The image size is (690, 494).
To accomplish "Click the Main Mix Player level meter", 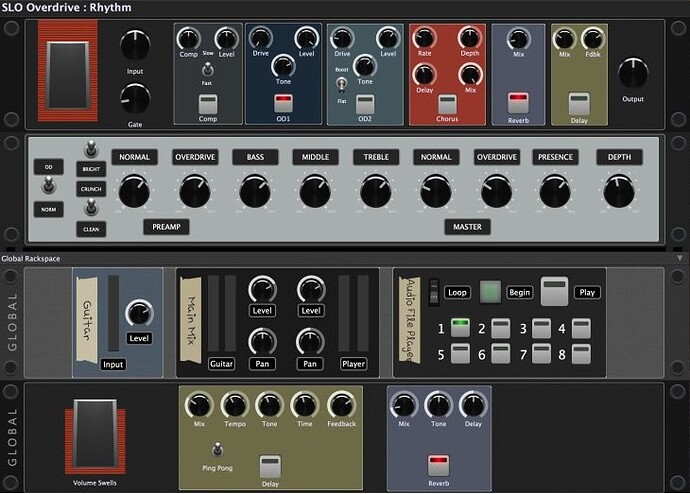I will [x=353, y=313].
